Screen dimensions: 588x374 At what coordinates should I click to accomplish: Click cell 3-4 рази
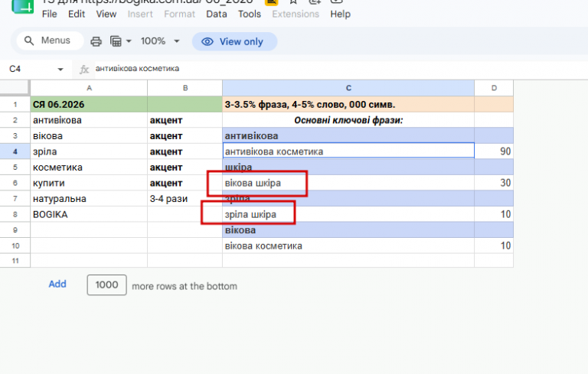185,199
